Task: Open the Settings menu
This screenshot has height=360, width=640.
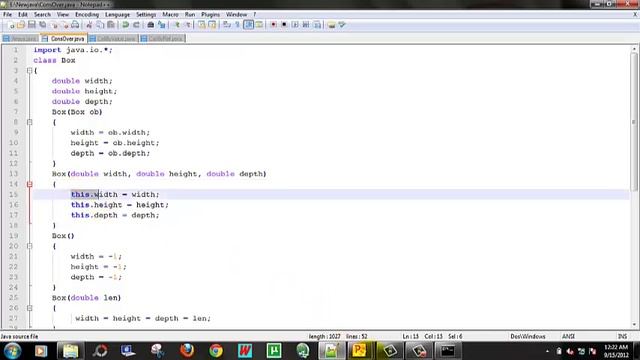Action: click(146, 14)
